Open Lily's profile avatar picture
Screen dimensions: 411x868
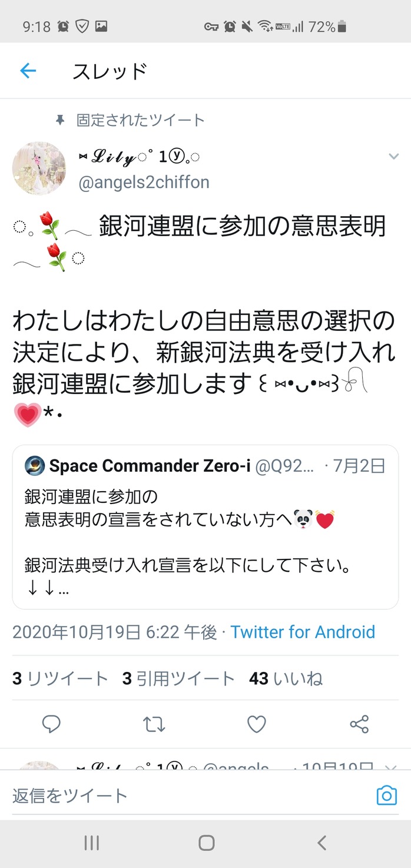(x=39, y=168)
